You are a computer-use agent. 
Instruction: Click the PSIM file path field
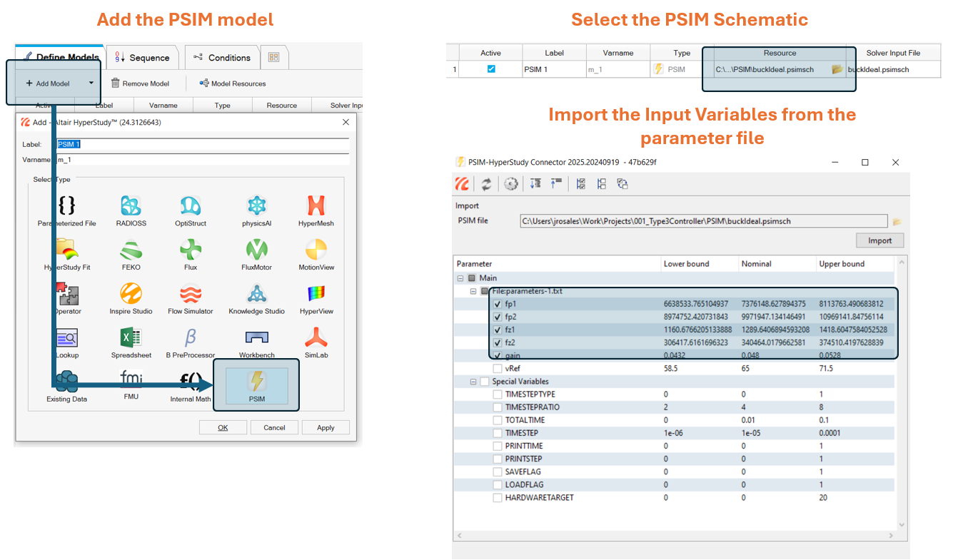704,221
